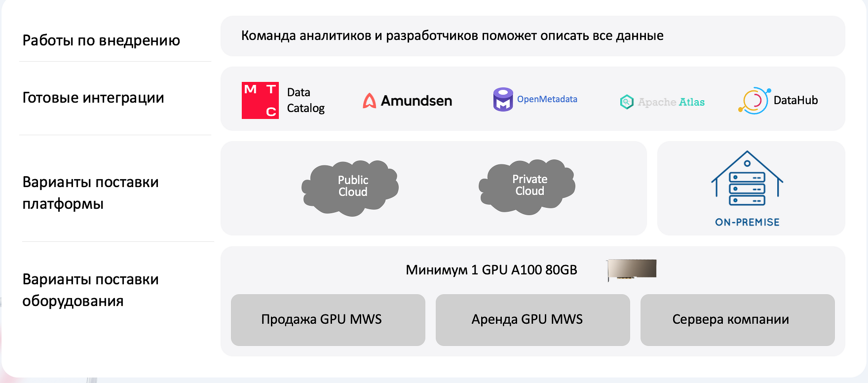Image resolution: width=868 pixels, height=383 pixels.
Task: Click the GPU card thumbnail image
Action: 632,270
